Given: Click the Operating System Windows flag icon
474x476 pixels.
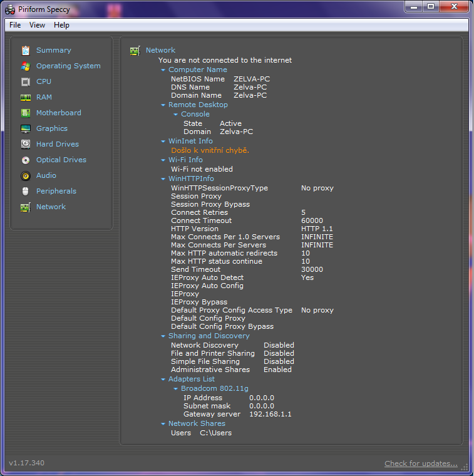Looking at the screenshot, I should [26, 66].
